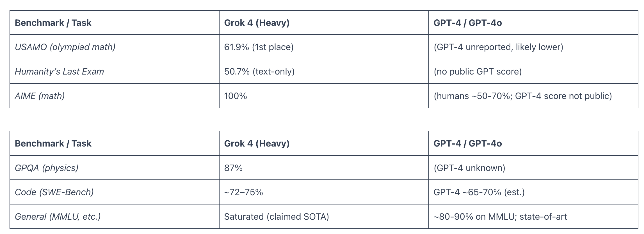Select the Code (SWE-Bench) cell

click(x=115, y=192)
